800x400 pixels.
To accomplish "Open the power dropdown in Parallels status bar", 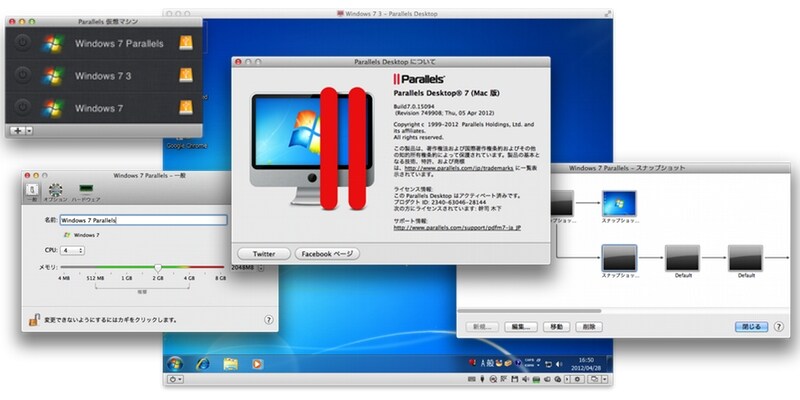I will pos(175,379).
